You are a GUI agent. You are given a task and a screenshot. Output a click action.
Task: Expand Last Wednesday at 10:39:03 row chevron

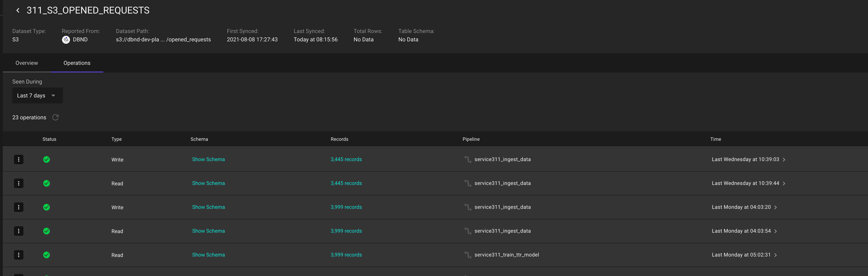click(x=784, y=160)
